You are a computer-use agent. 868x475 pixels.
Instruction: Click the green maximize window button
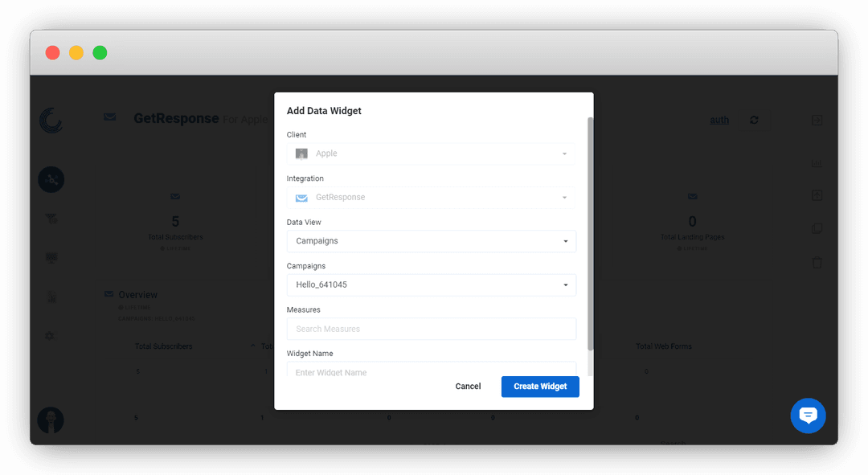pos(100,52)
